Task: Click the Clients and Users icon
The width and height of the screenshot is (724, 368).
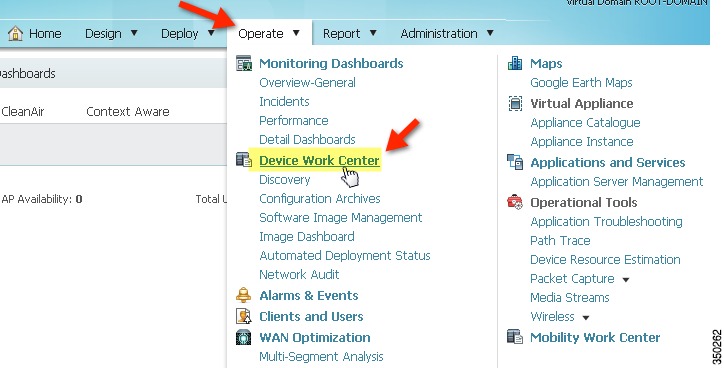Action: (243, 316)
